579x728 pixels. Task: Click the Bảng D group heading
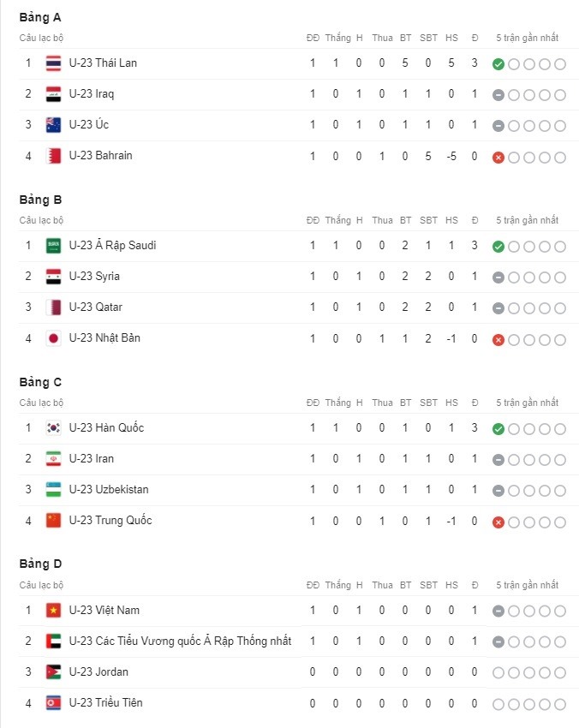[40, 564]
